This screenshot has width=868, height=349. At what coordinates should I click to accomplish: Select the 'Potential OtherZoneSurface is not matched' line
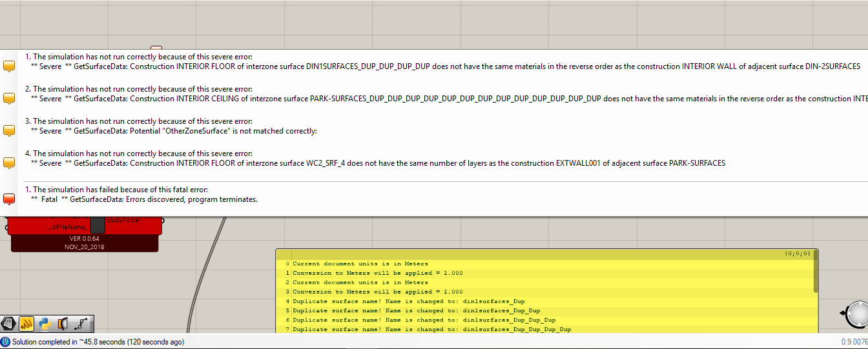point(174,131)
